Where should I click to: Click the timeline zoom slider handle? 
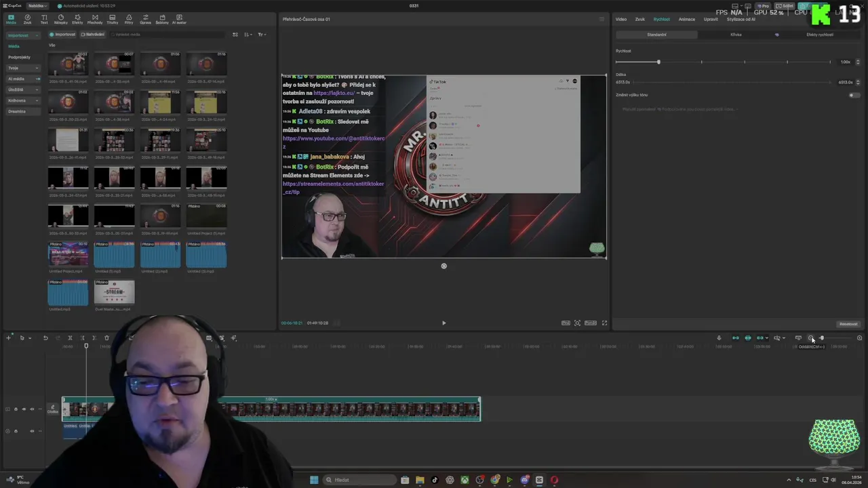point(822,338)
